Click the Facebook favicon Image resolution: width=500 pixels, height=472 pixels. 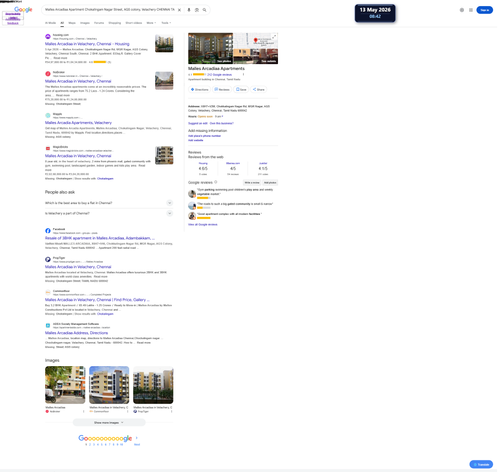click(x=48, y=231)
